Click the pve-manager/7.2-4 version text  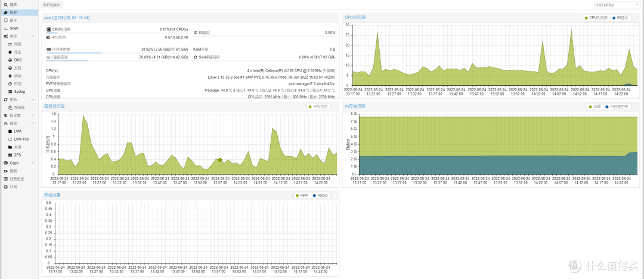pyautogui.click(x=312, y=83)
